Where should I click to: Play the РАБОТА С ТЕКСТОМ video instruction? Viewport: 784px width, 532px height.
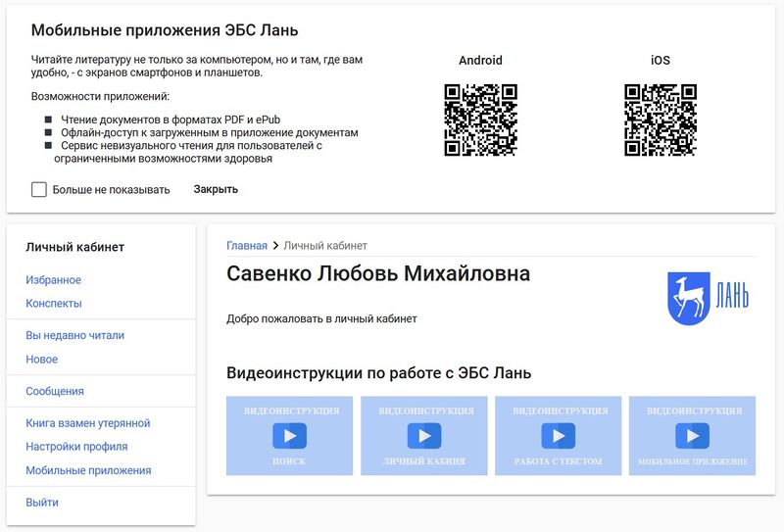point(558,436)
